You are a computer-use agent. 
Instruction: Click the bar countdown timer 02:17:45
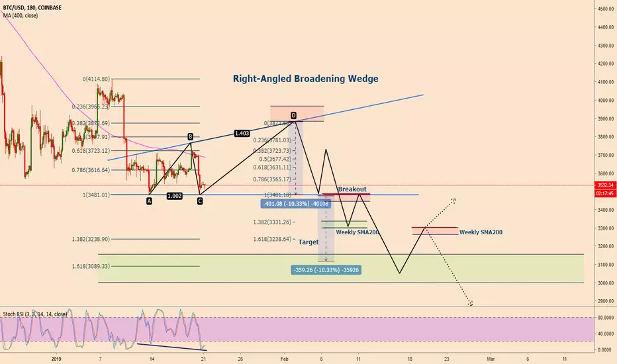pos(605,193)
